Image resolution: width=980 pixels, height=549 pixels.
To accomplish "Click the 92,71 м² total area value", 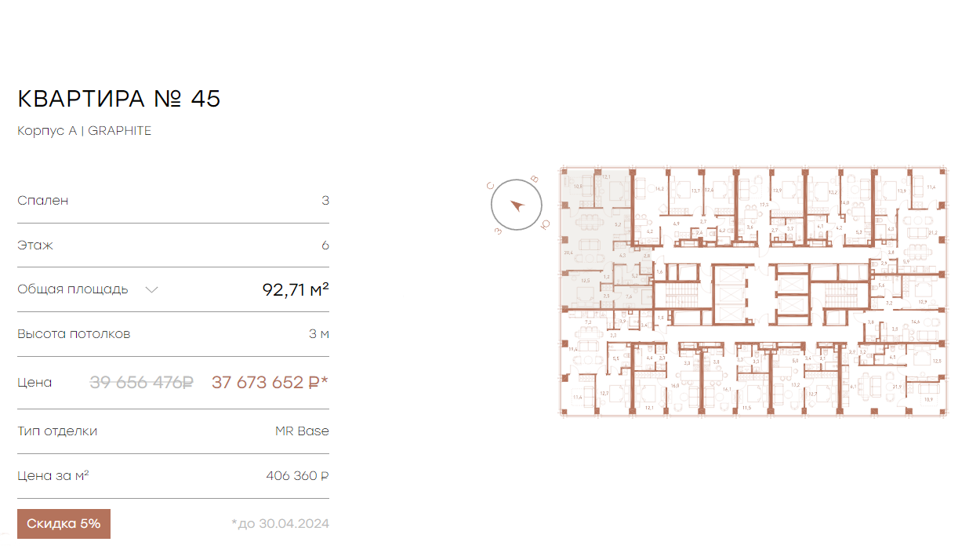I will [296, 289].
